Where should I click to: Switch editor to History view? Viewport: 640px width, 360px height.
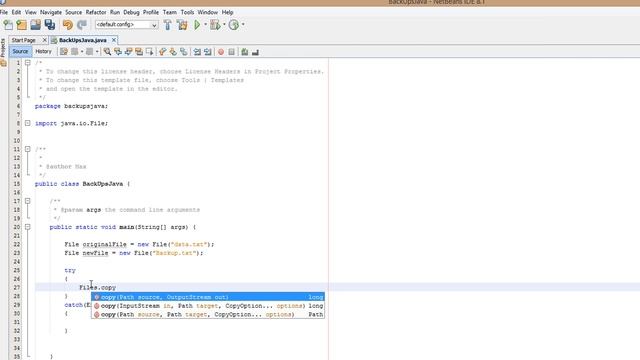43,51
